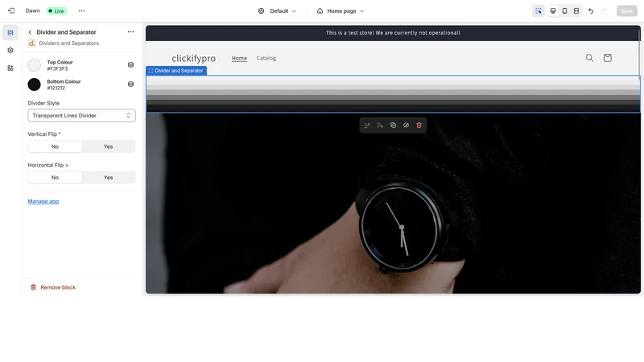Open the storefront cart icon

pos(608,58)
